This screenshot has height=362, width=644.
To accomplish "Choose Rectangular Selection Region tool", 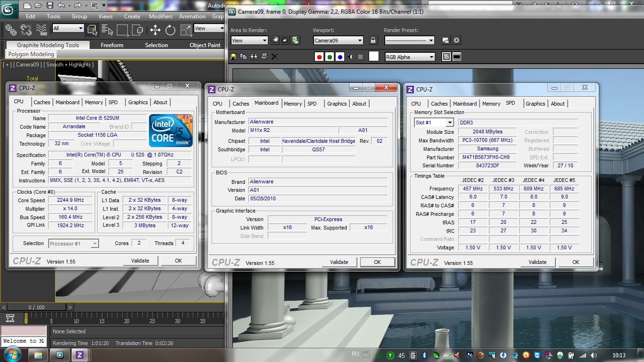I will click(x=123, y=30).
